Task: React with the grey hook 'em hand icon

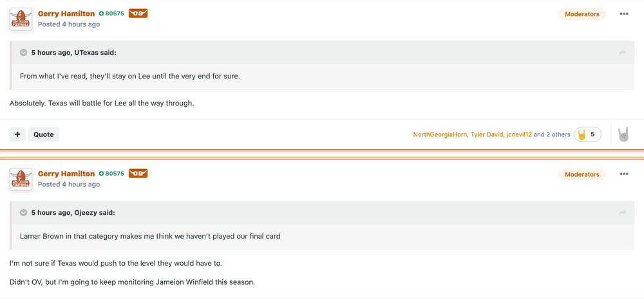Action: [623, 134]
